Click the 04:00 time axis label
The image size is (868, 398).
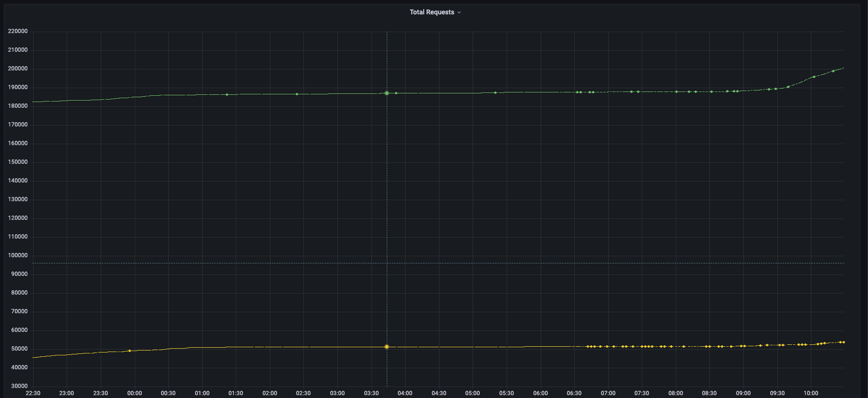tap(405, 393)
